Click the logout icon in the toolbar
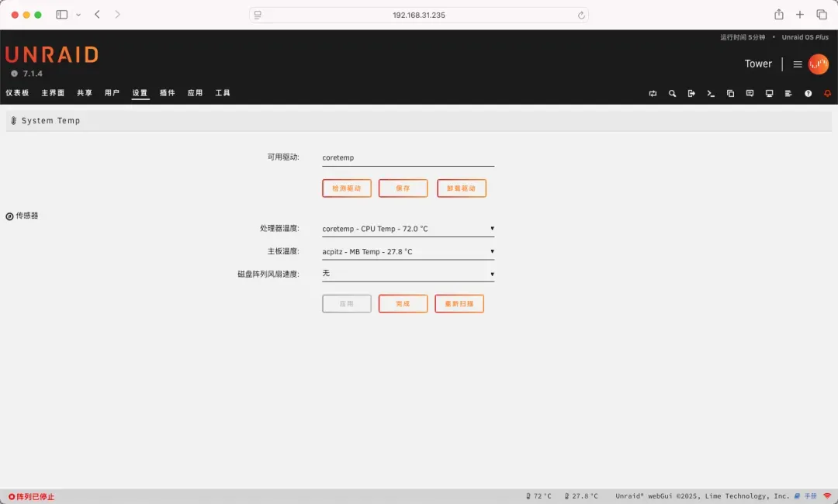The image size is (838, 504). click(x=691, y=93)
